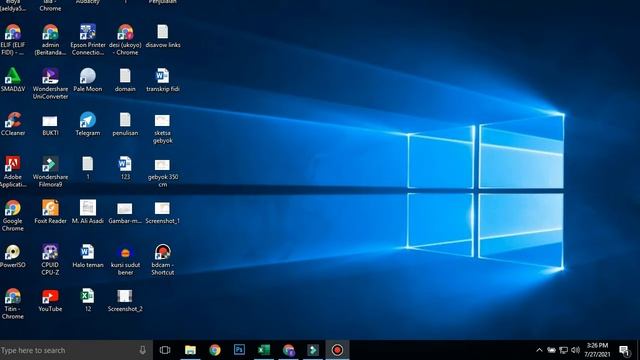Open Chrome profile window on taskbar
Screen dimensions: 640x360
coord(288,350)
